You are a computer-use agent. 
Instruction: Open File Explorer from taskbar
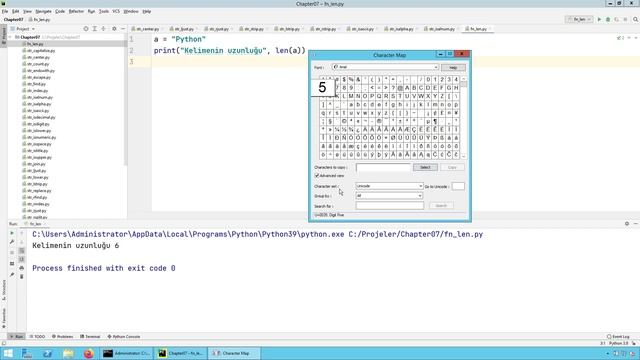pos(68,353)
